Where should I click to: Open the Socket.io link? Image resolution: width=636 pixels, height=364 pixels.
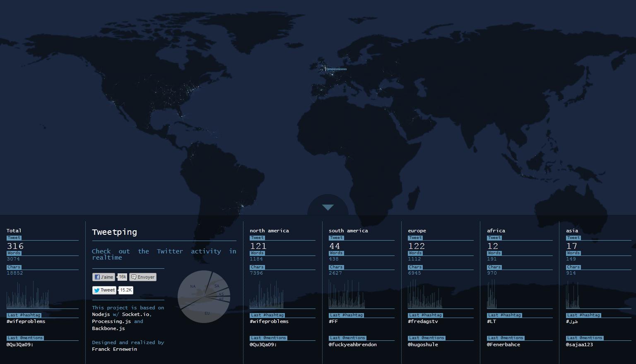coord(135,314)
